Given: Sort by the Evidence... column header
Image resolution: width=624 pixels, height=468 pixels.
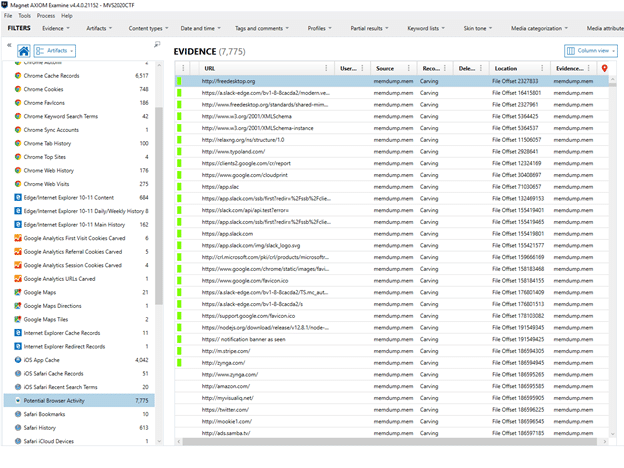Looking at the screenshot, I should [x=569, y=68].
